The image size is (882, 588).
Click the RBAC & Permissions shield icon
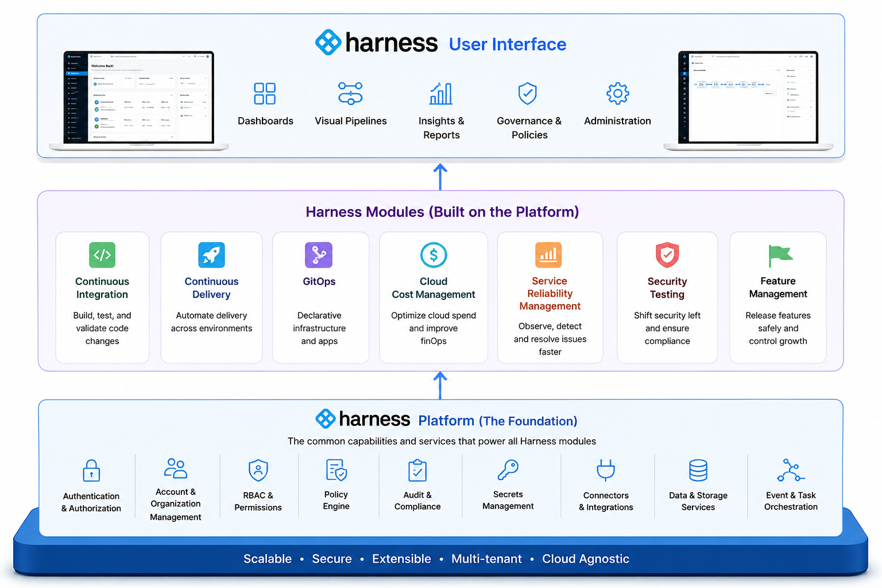click(258, 470)
